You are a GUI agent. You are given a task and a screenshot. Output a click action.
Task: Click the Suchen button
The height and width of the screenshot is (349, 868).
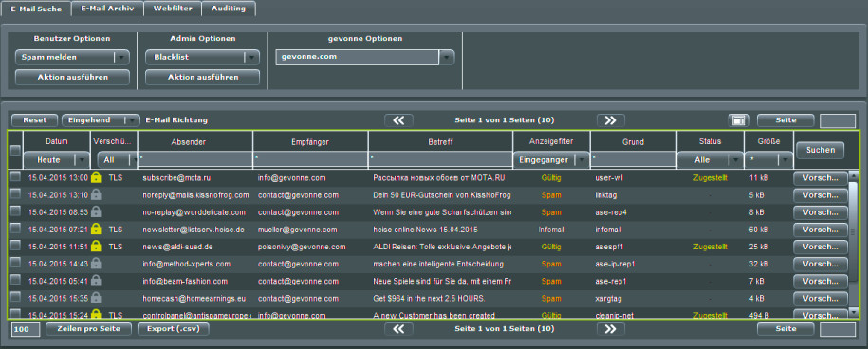tap(821, 150)
